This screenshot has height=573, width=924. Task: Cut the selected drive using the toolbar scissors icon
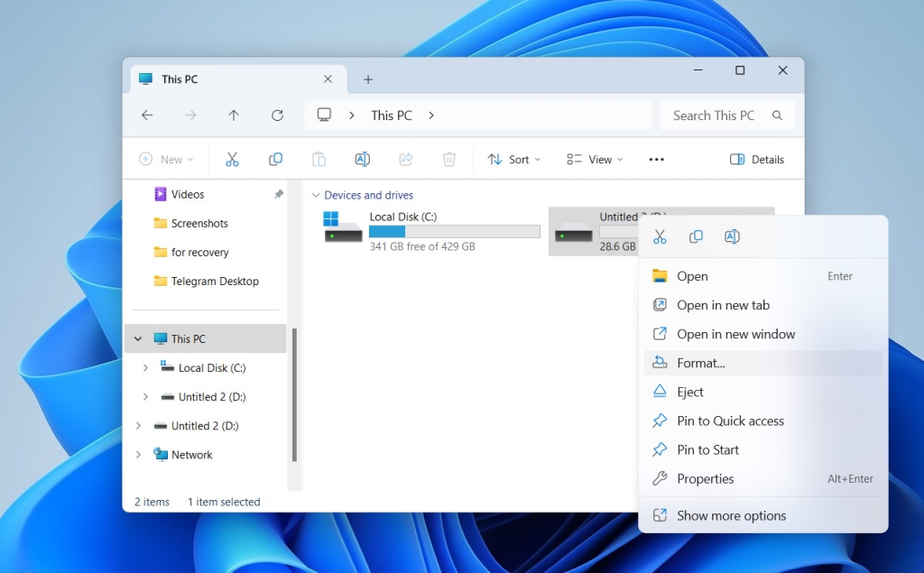tap(232, 159)
